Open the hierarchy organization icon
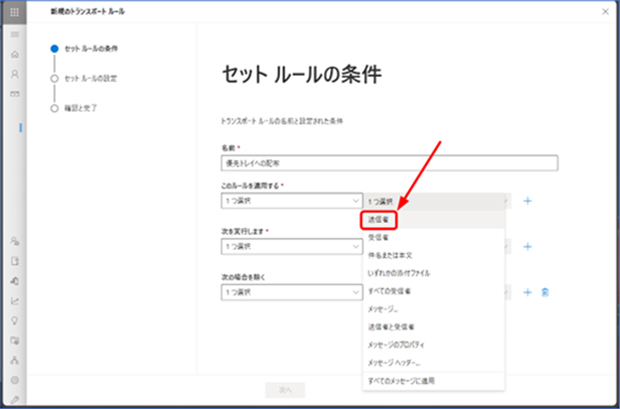Screen dimensions: 620x409 click(15, 360)
